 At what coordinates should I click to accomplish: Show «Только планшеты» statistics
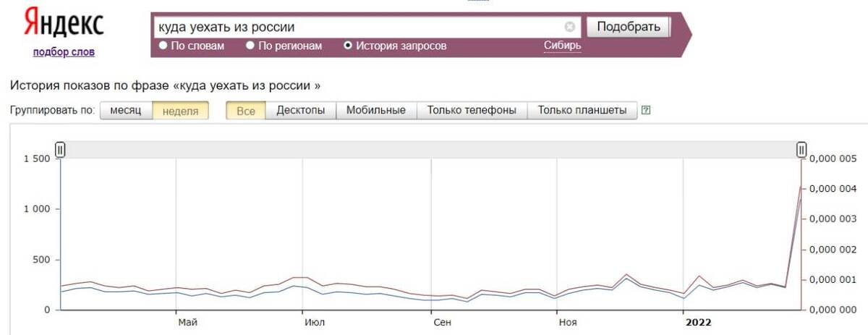click(582, 111)
